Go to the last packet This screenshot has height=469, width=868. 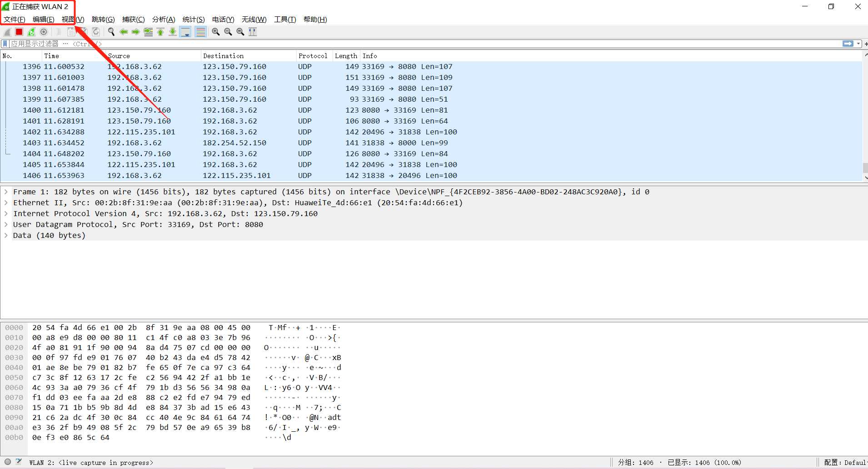pos(173,32)
